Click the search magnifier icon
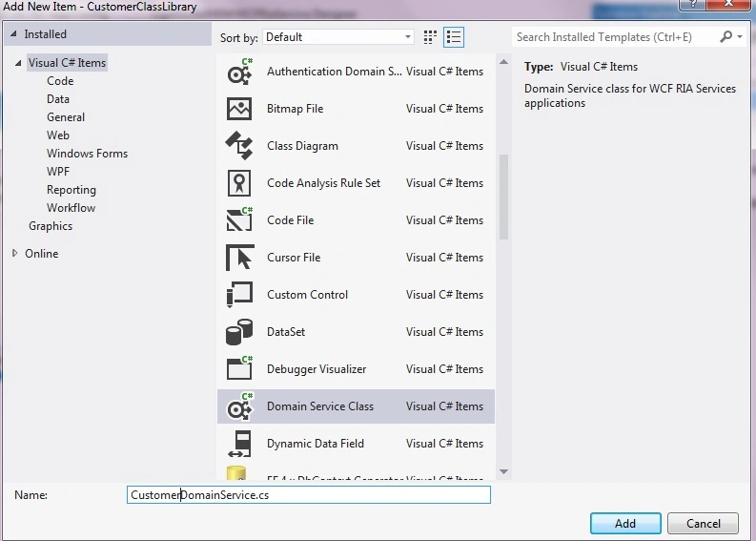This screenshot has height=541, width=756. 725,36
